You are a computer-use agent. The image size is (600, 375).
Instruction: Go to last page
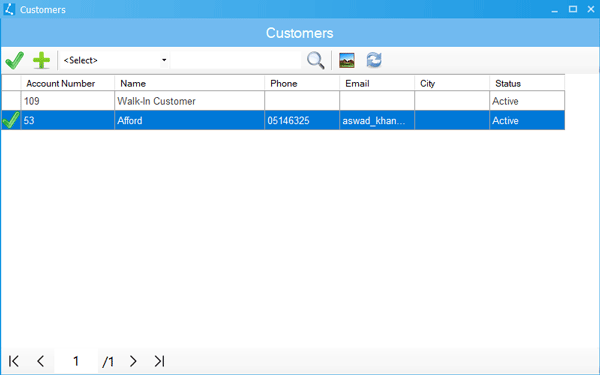pos(160,361)
